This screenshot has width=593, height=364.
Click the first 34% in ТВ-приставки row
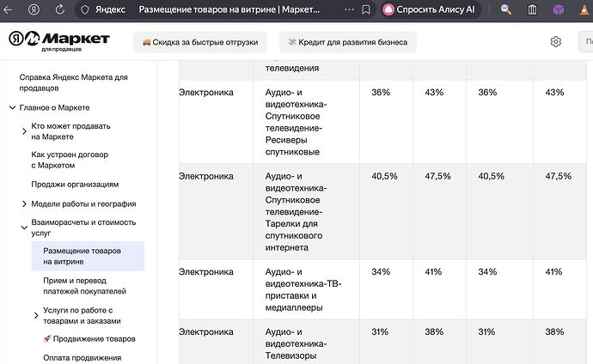[x=381, y=272]
